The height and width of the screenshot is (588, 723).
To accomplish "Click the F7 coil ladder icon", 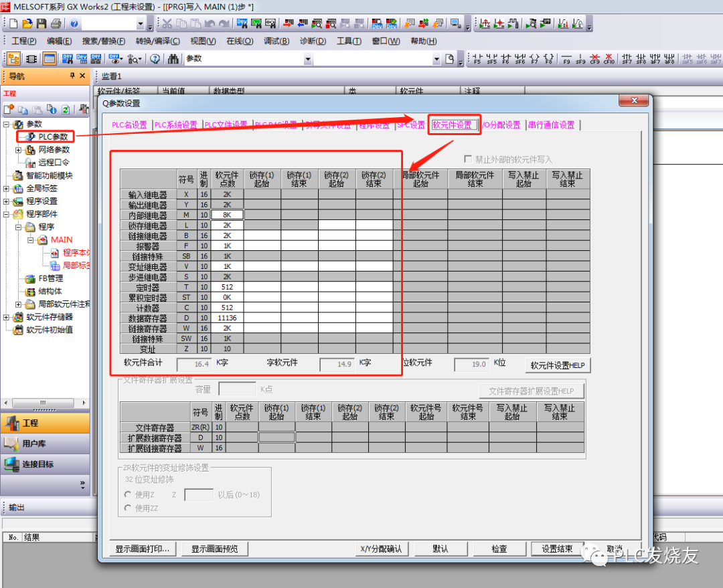I will (x=534, y=58).
